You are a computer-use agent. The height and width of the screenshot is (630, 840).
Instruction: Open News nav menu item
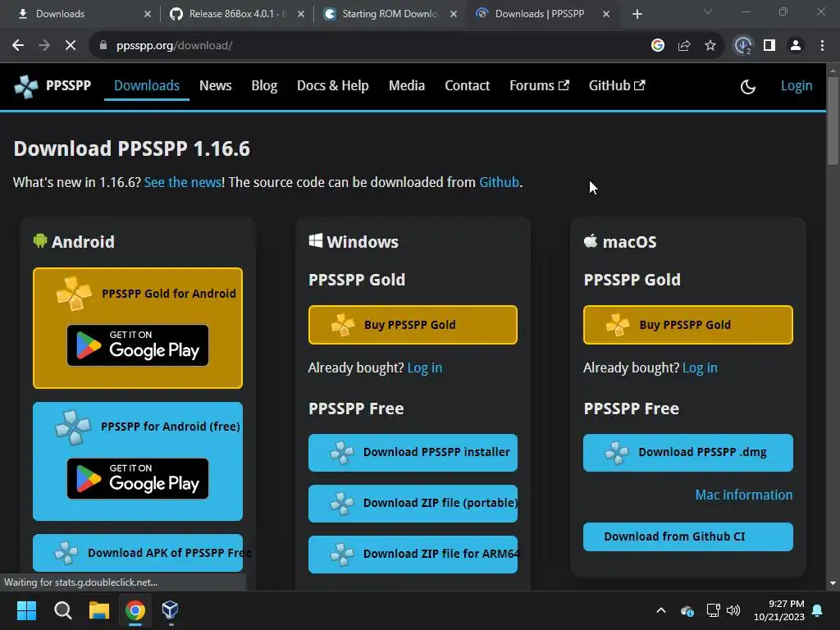tap(216, 85)
